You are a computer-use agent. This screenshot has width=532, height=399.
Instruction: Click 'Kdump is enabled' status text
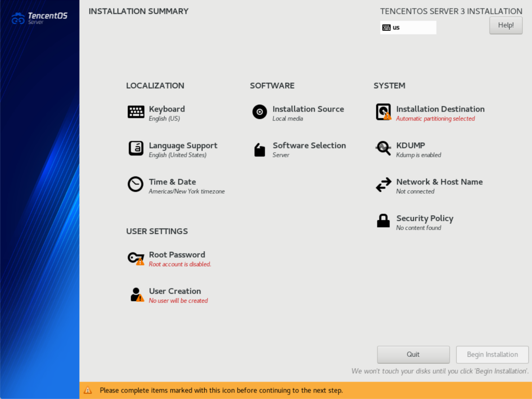(419, 155)
